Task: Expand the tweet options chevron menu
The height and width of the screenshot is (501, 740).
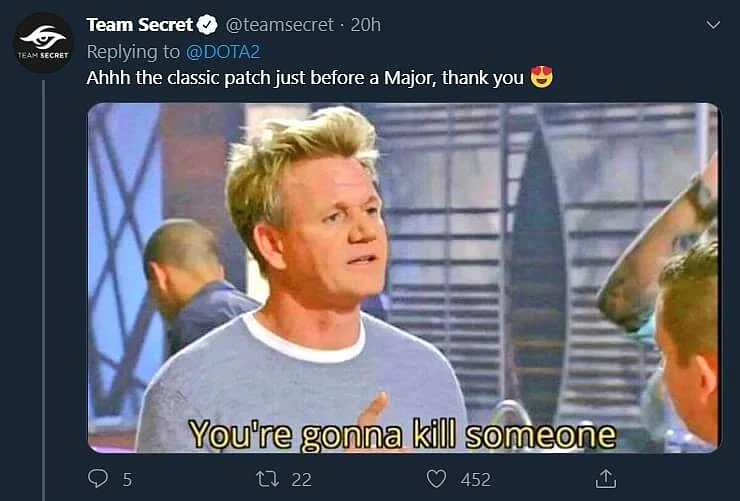Action: pyautogui.click(x=713, y=25)
